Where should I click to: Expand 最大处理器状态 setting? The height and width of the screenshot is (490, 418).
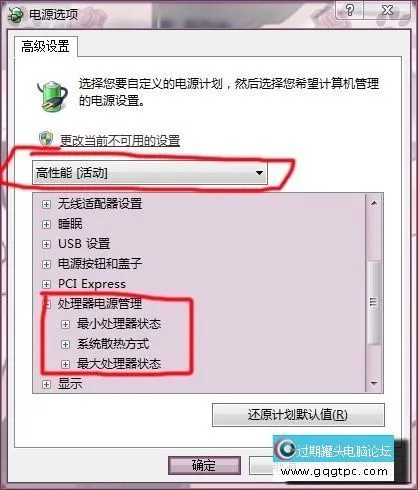[66, 364]
